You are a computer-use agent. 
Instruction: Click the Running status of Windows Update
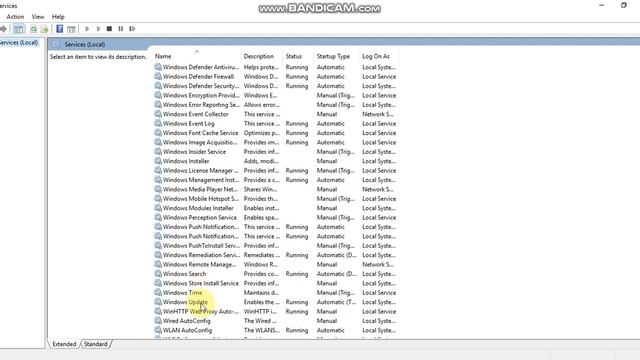point(297,302)
